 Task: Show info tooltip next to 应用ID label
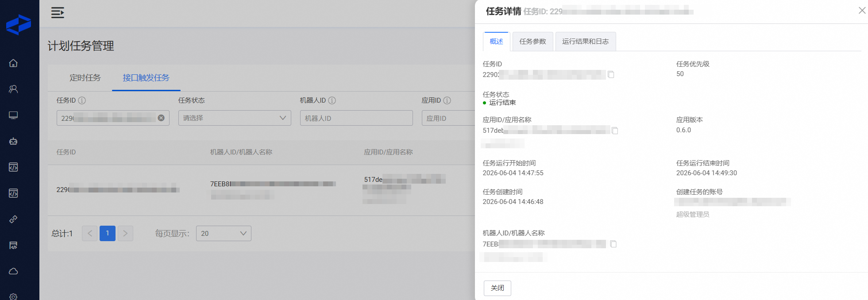447,100
